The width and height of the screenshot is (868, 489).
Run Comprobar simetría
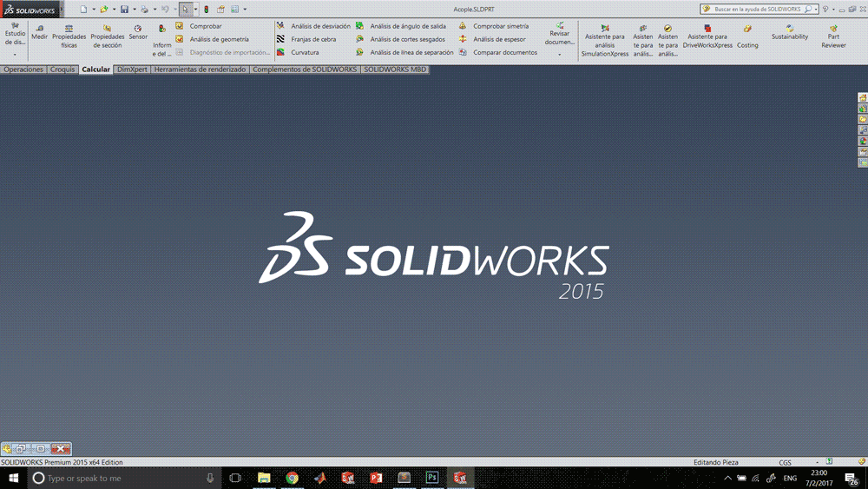pyautogui.click(x=493, y=26)
